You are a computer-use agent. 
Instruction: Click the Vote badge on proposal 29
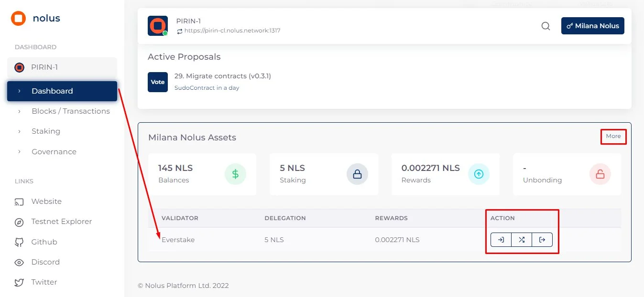point(158,82)
